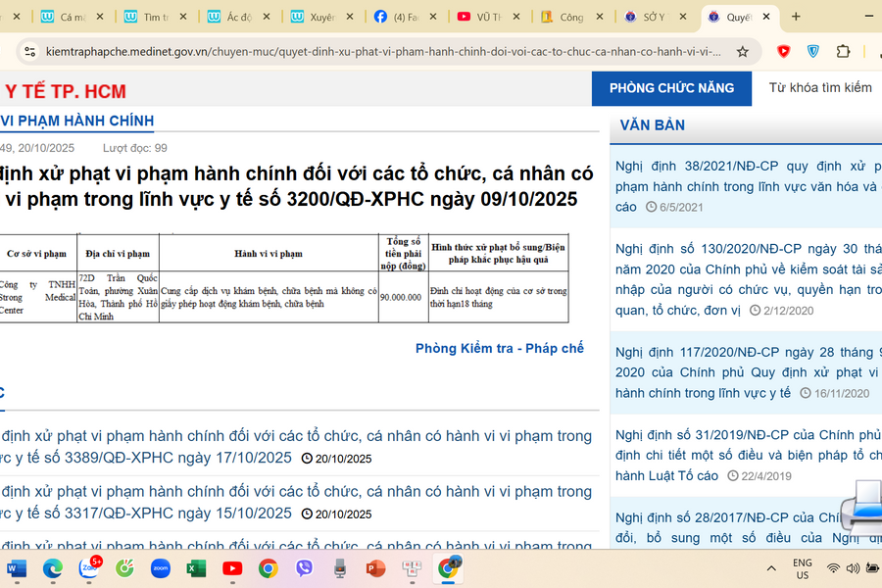Open the browser extensions puzzle icon
The height and width of the screenshot is (588, 882).
tap(843, 51)
